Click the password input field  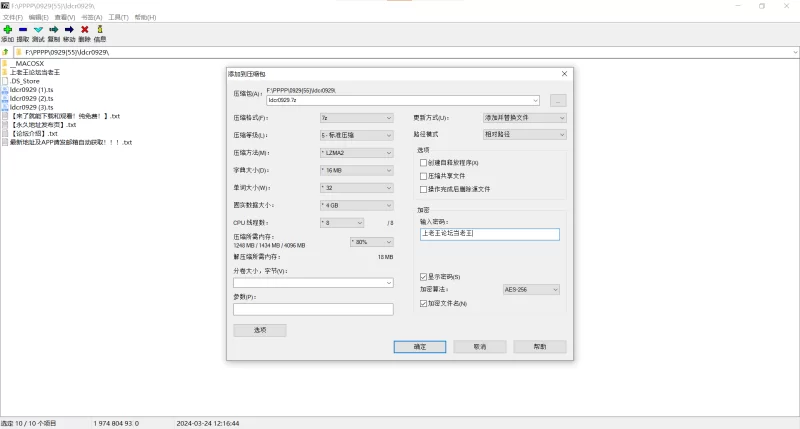point(490,234)
